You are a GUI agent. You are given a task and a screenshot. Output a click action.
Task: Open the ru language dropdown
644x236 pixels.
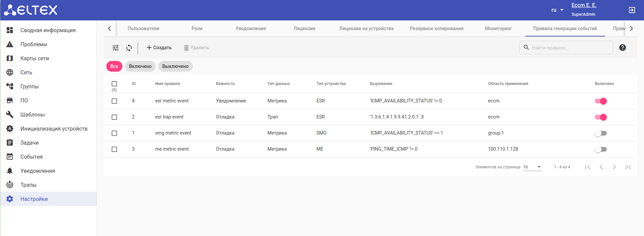tap(557, 10)
